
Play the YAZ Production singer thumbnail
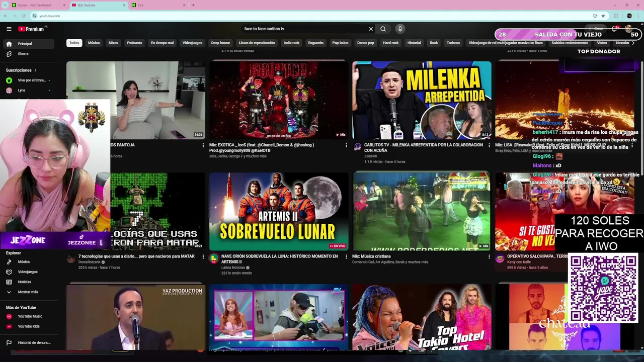click(136, 317)
